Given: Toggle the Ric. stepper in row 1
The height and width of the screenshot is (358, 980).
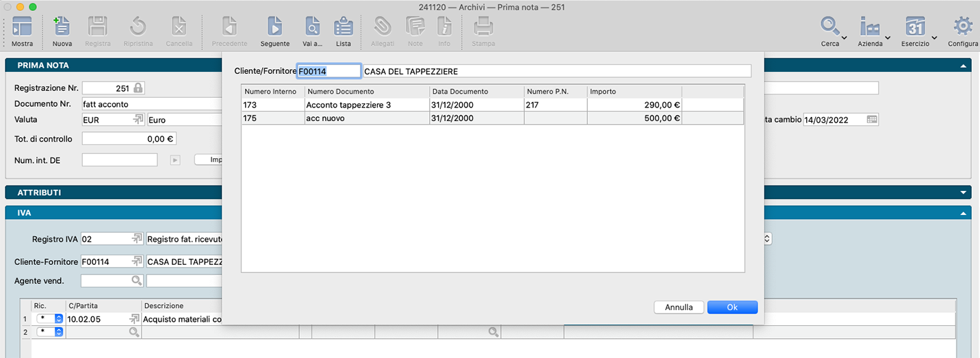Looking at the screenshot, I should (x=58, y=319).
